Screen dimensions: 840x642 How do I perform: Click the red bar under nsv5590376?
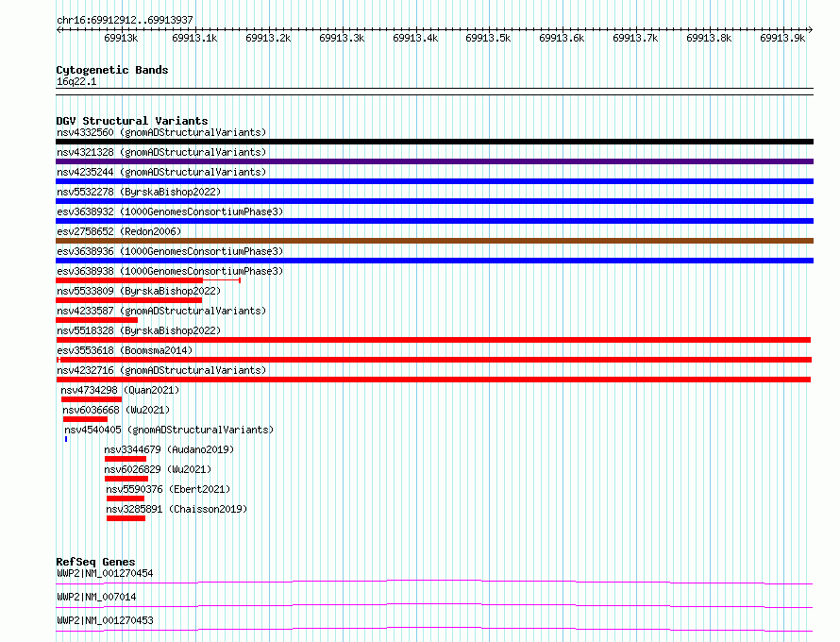126,498
